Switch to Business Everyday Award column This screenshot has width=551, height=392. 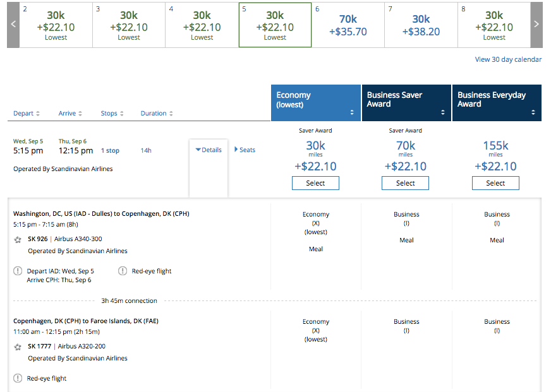tap(496, 103)
